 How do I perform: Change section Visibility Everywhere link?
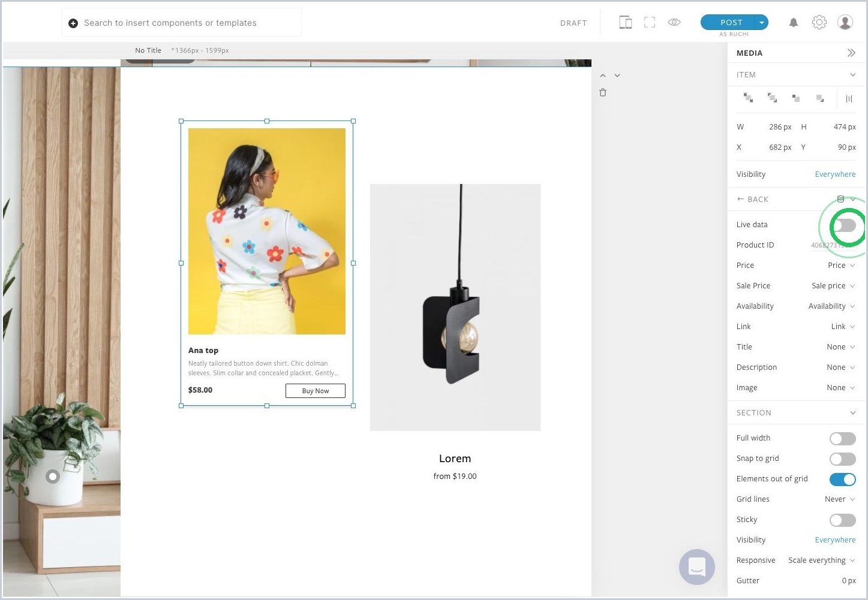click(835, 540)
